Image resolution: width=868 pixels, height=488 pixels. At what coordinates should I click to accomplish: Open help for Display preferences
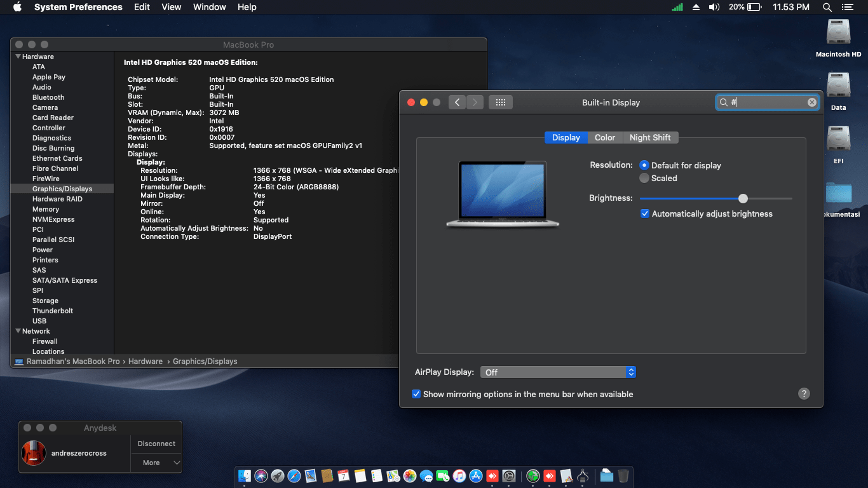(804, 394)
